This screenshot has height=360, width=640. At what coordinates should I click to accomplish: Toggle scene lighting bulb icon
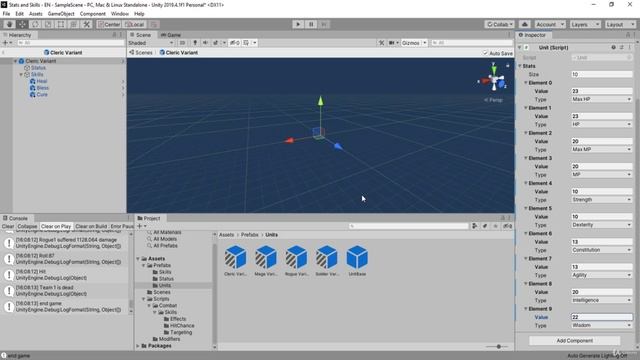pos(195,43)
